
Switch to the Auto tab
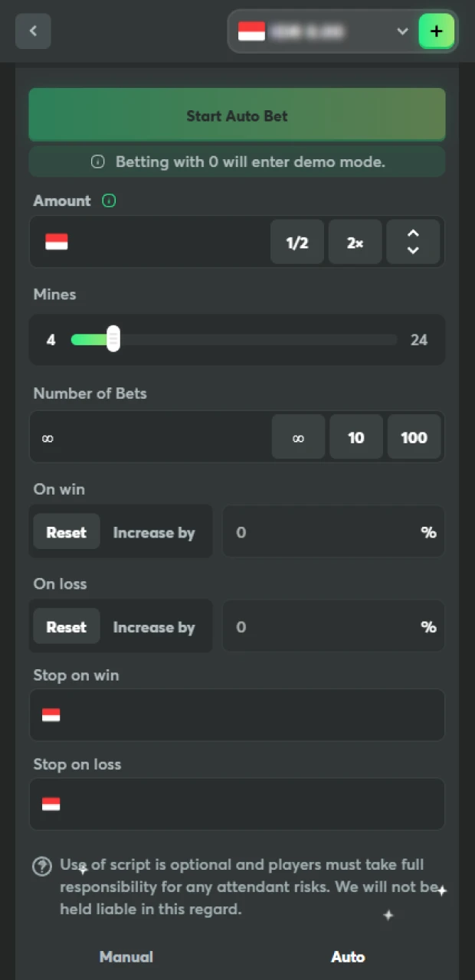point(348,956)
